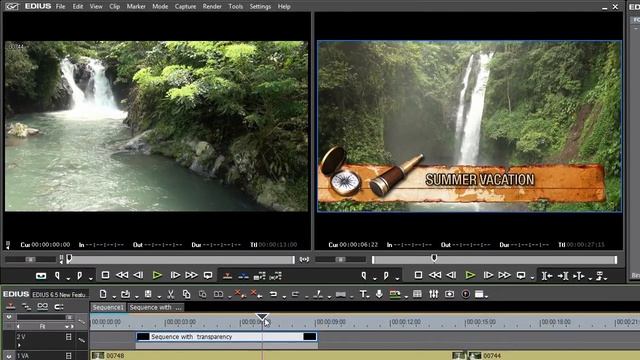
Task: Add subclip to bin from player
Action: (276, 276)
